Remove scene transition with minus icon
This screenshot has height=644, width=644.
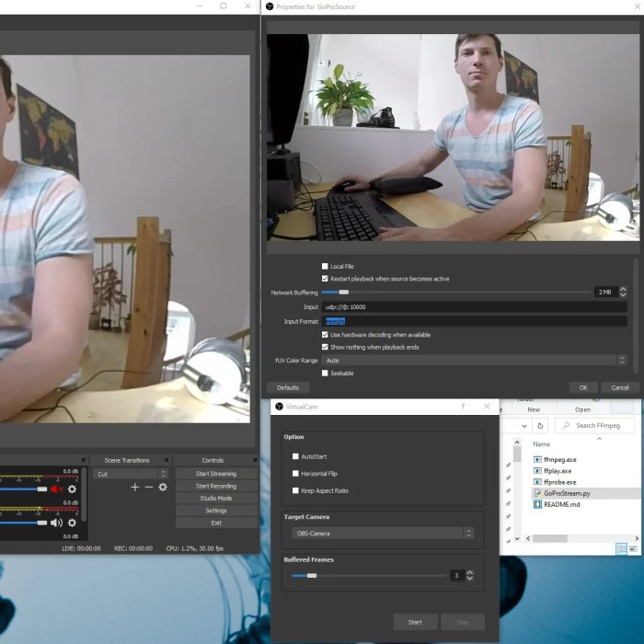tap(149, 487)
